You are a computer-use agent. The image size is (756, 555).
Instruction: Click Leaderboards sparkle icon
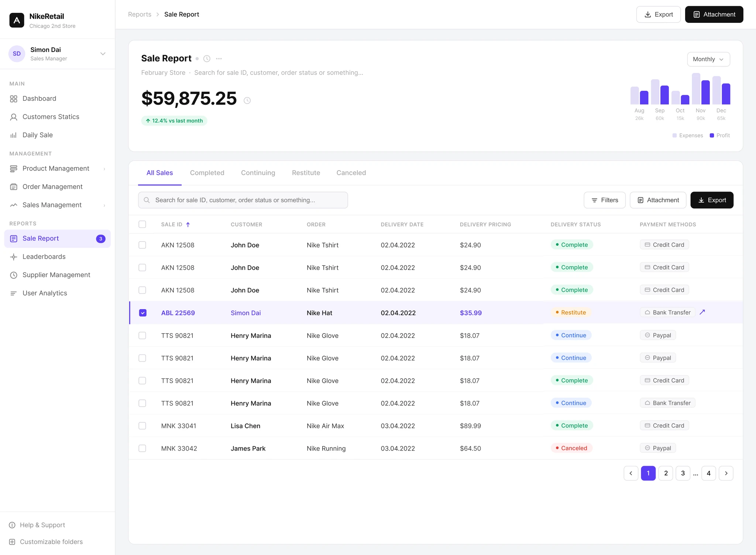click(14, 257)
